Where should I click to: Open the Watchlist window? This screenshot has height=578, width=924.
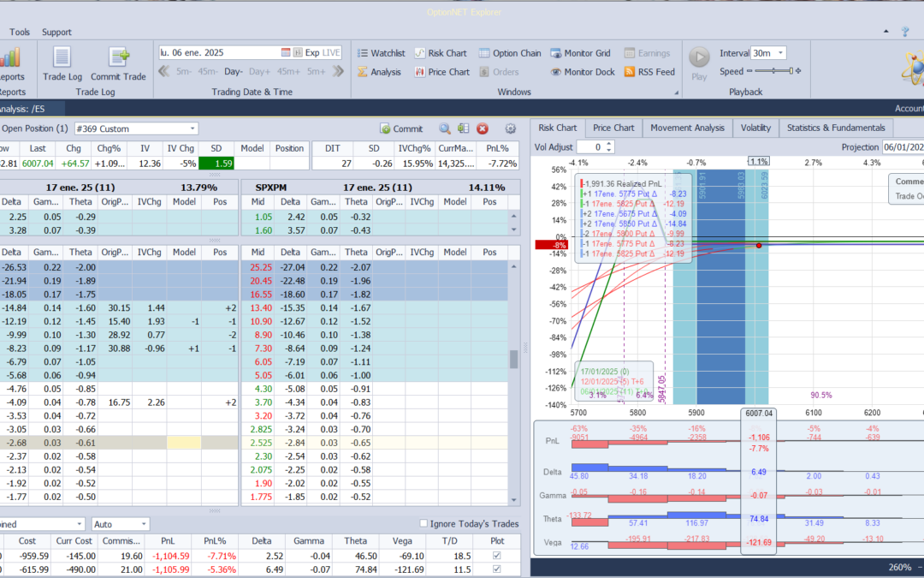(382, 53)
